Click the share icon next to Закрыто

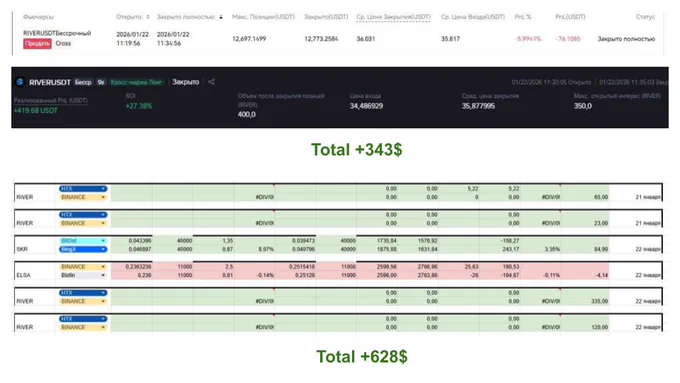(211, 82)
